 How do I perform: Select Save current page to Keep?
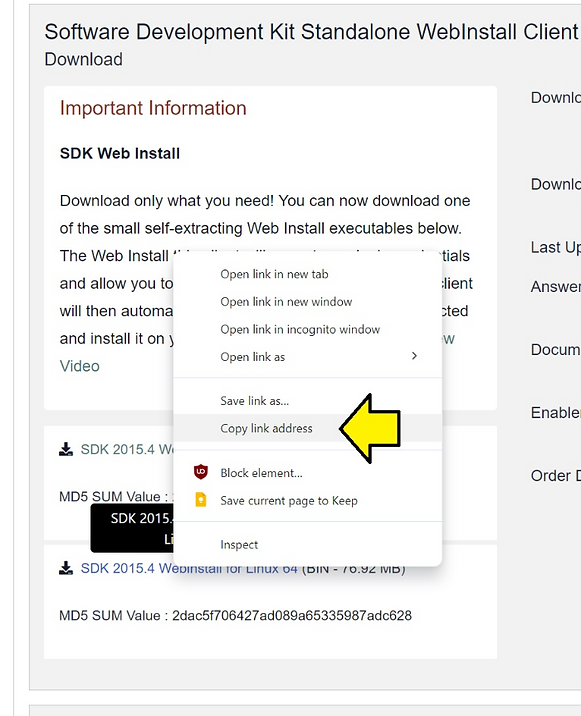click(307, 500)
